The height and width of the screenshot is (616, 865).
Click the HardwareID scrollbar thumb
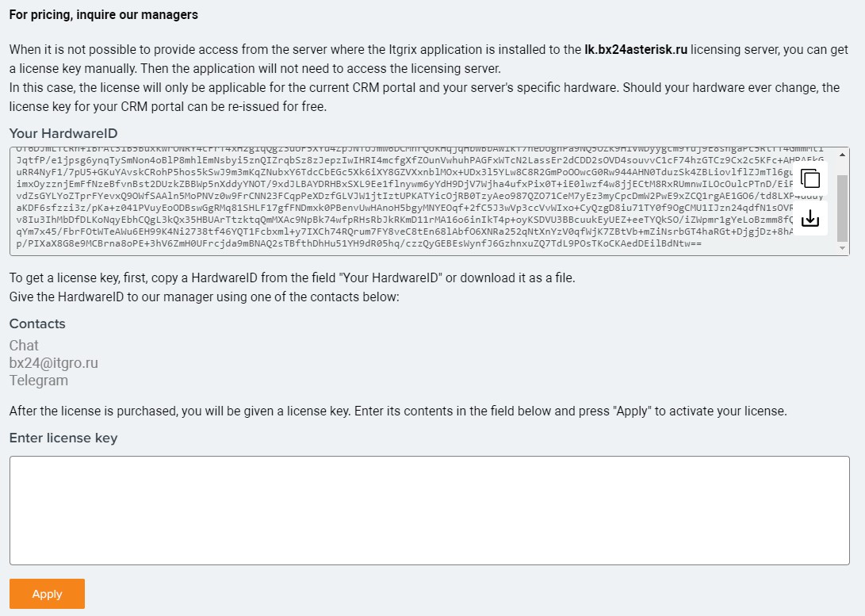[x=842, y=209]
